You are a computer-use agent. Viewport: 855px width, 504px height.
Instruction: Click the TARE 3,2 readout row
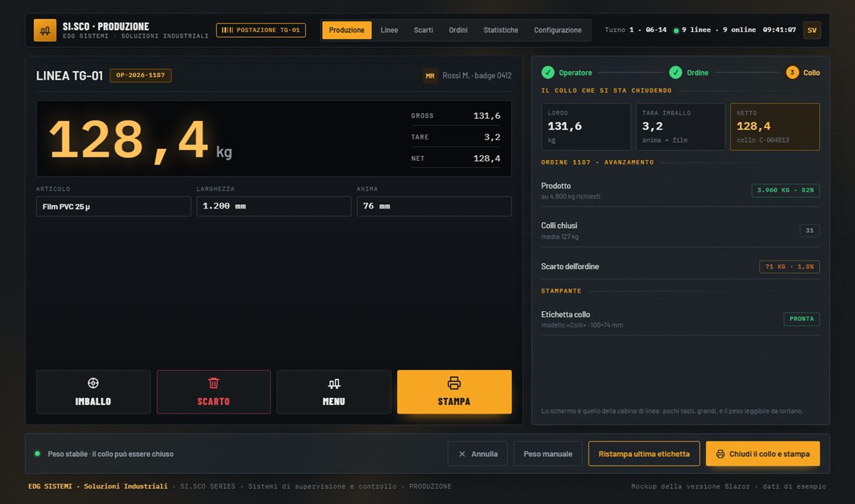click(x=456, y=137)
